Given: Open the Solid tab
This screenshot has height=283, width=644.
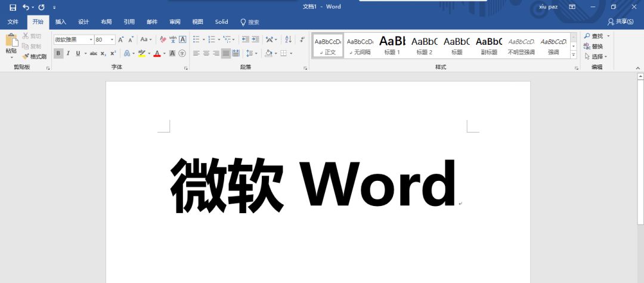Looking at the screenshot, I should pos(221,22).
